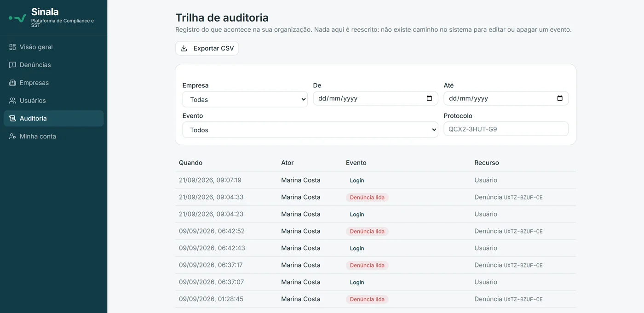Click the download icon in Exportar CSV
The width and height of the screenshot is (644, 313).
[184, 48]
